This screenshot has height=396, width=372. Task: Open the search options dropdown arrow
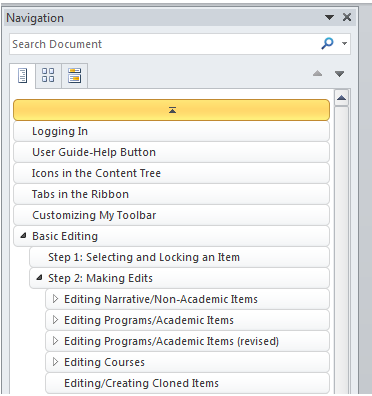coord(345,43)
